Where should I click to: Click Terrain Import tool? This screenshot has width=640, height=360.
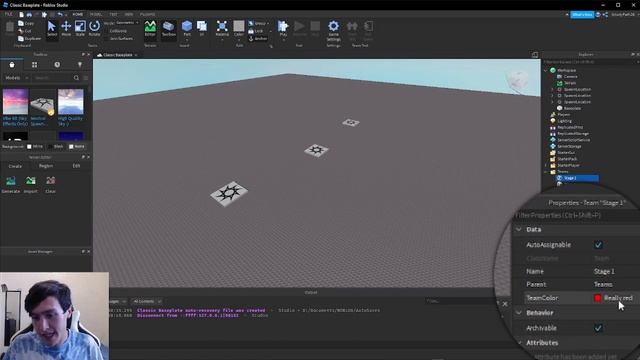tap(31, 184)
